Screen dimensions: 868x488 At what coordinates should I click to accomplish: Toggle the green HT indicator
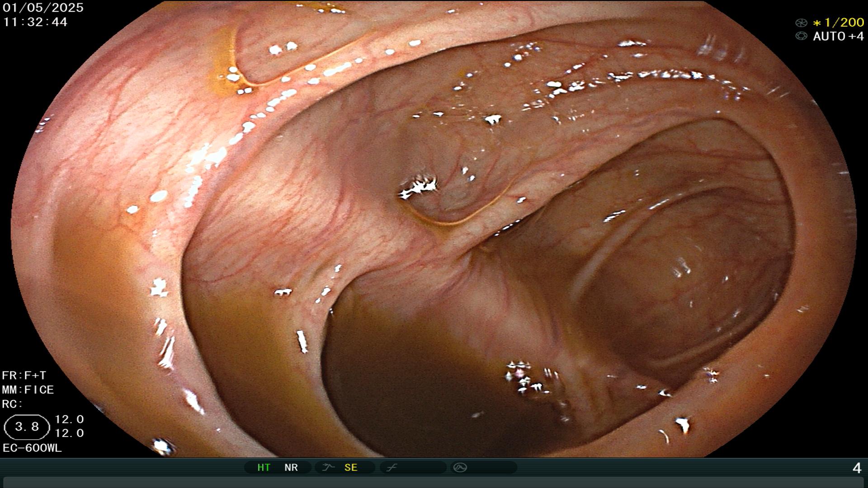click(264, 467)
